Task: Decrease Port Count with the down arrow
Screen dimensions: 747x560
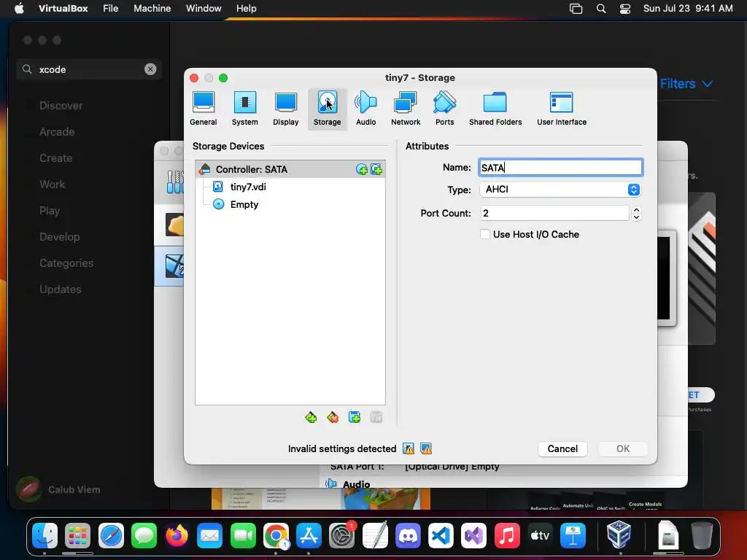Action: coord(636,217)
